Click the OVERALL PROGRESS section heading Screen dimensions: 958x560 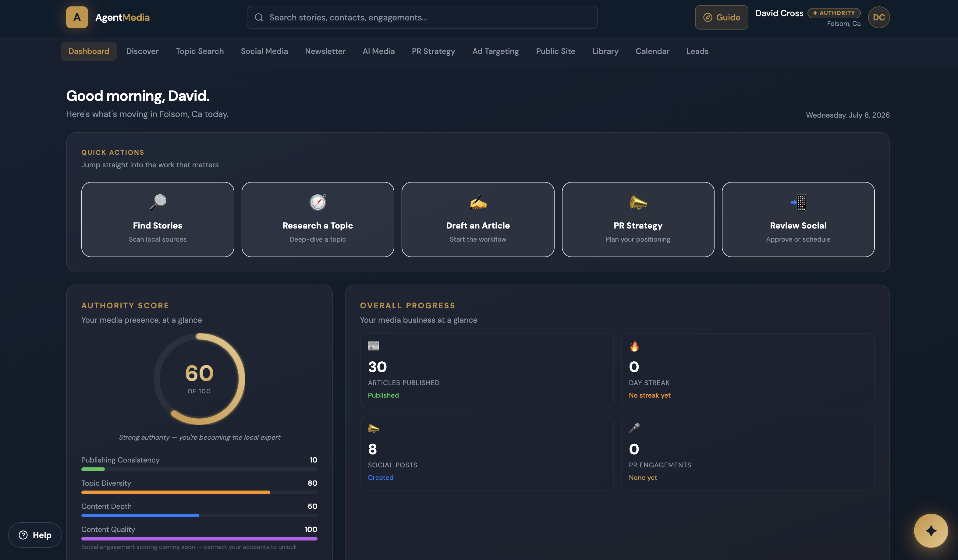407,305
